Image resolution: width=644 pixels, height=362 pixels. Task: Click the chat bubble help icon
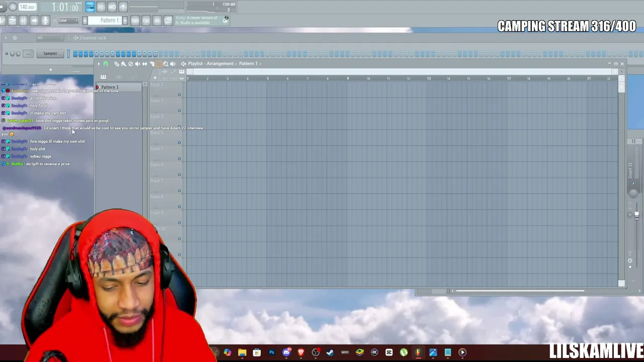168,20
